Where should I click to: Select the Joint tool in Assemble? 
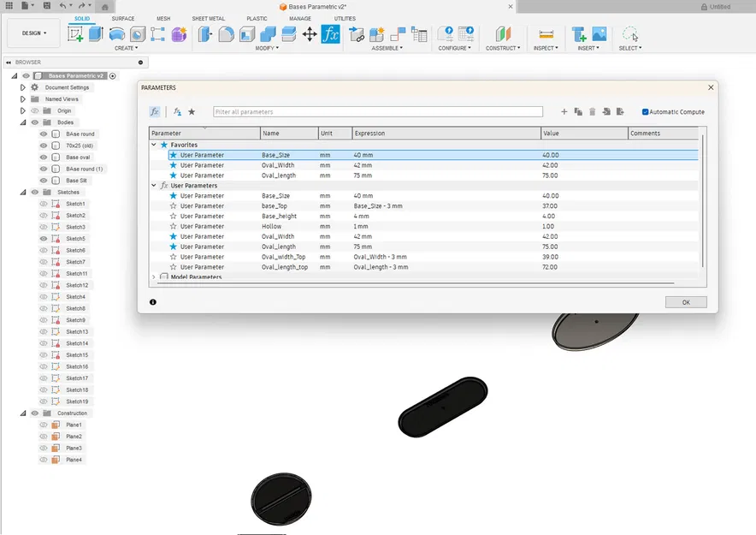(x=398, y=34)
